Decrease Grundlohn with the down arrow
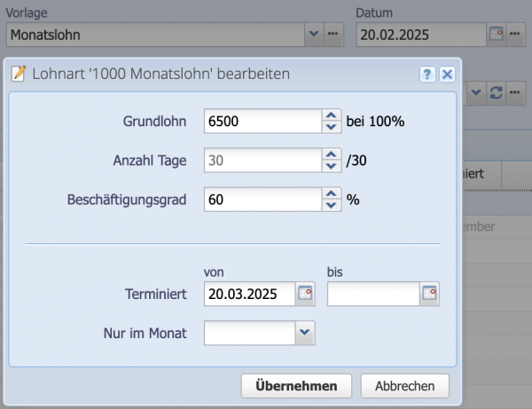The height and width of the screenshot is (409, 532). click(x=331, y=126)
